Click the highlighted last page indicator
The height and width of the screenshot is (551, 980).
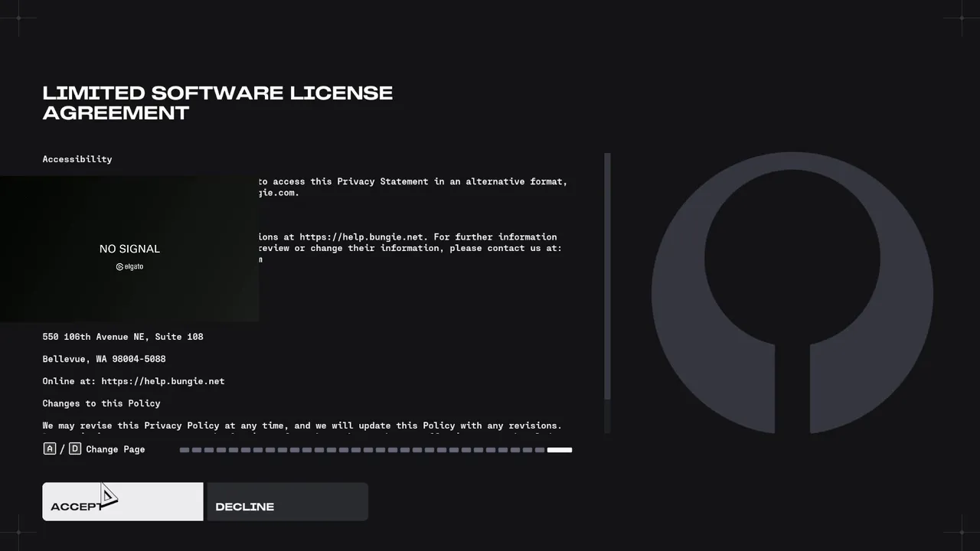coord(560,450)
